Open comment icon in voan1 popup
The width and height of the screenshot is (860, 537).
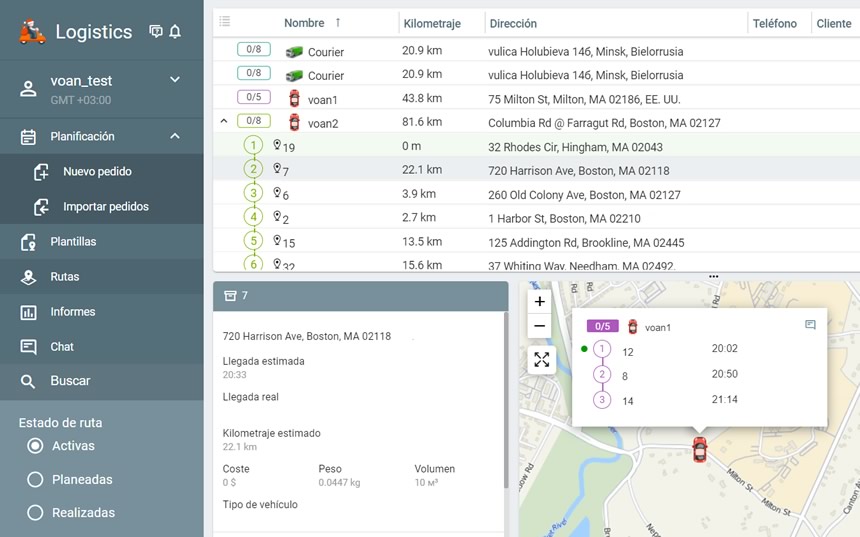pyautogui.click(x=810, y=325)
